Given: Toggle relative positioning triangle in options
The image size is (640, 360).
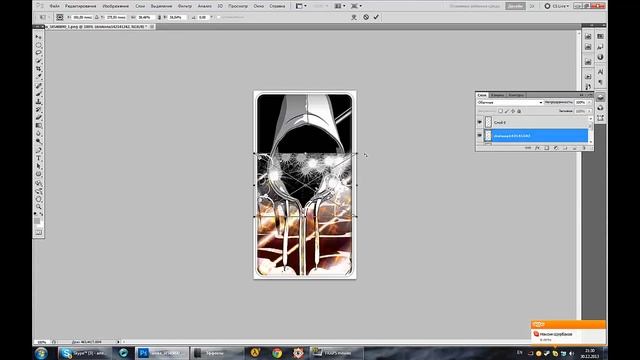Looking at the screenshot, I should [x=97, y=18].
